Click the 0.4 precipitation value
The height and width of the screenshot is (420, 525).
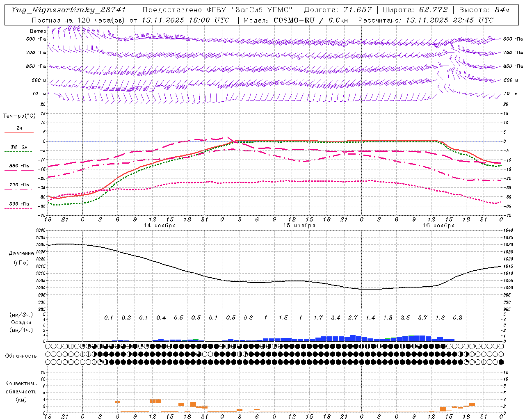pos(161,318)
